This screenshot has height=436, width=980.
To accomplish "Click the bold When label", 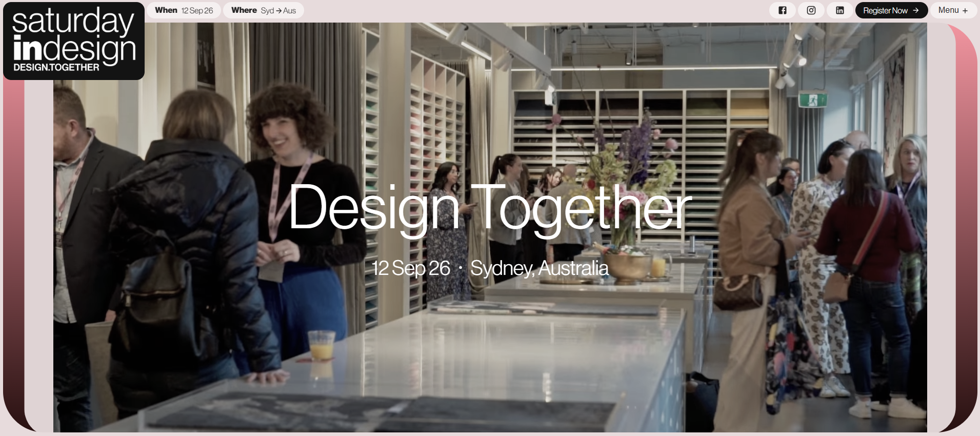I will [x=166, y=10].
